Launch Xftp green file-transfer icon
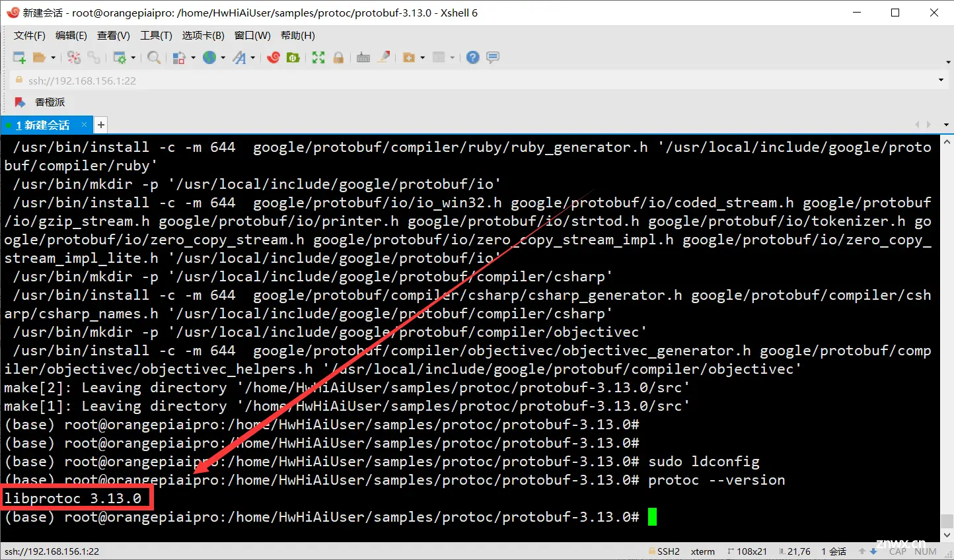The image size is (954, 560). pos(293,57)
